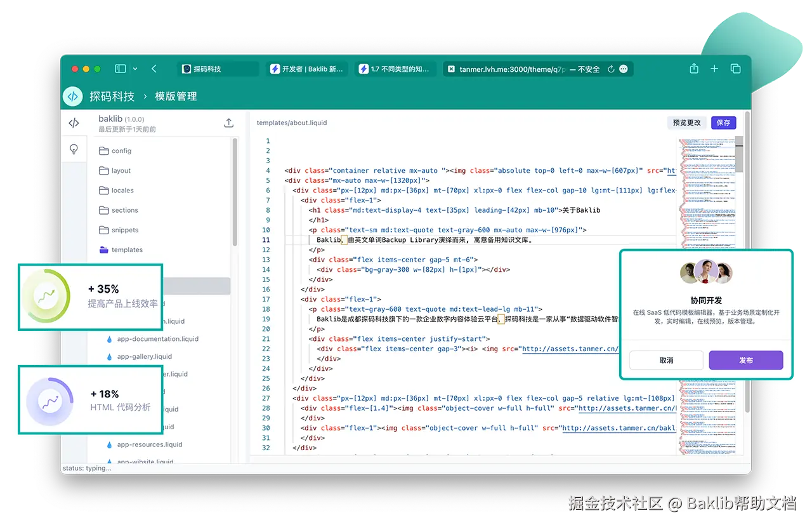Click the templates/about.liquid path label
The width and height of the screenshot is (812, 527).
coord(292,123)
